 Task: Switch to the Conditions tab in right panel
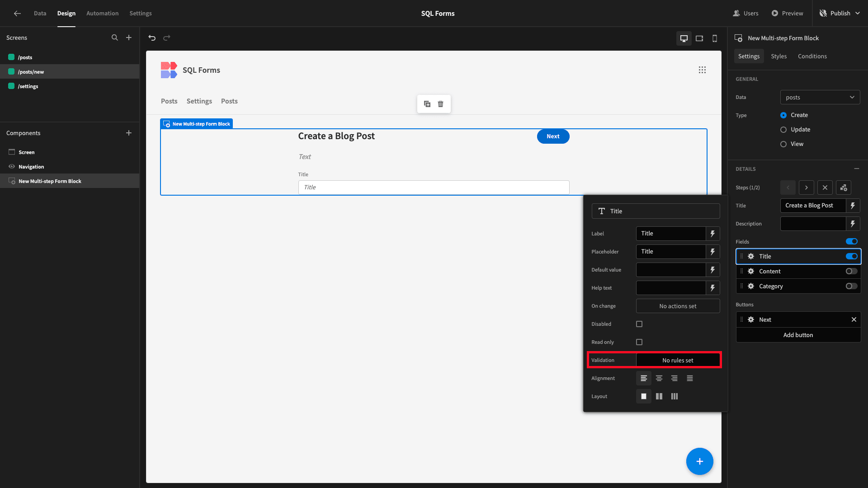pyautogui.click(x=812, y=56)
